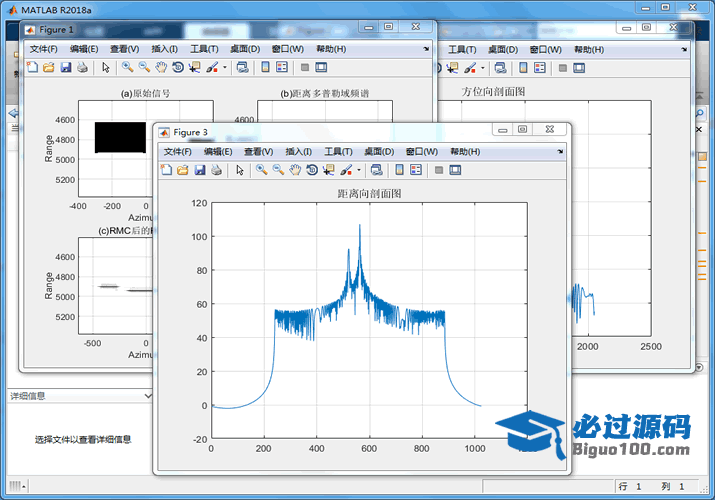715x500 pixels.
Task: Activate Zoom In tool in Figure 3
Action: pos(262,170)
